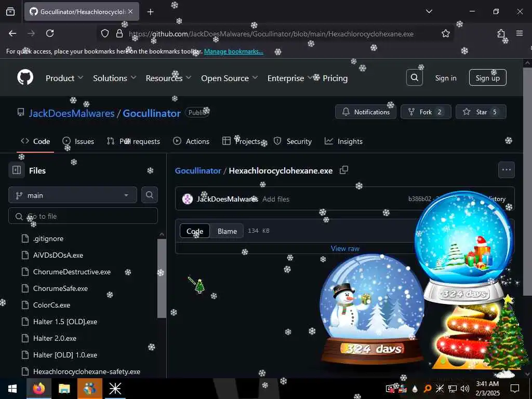Reload the page in Firefox
This screenshot has width=532, height=399.
50,33
